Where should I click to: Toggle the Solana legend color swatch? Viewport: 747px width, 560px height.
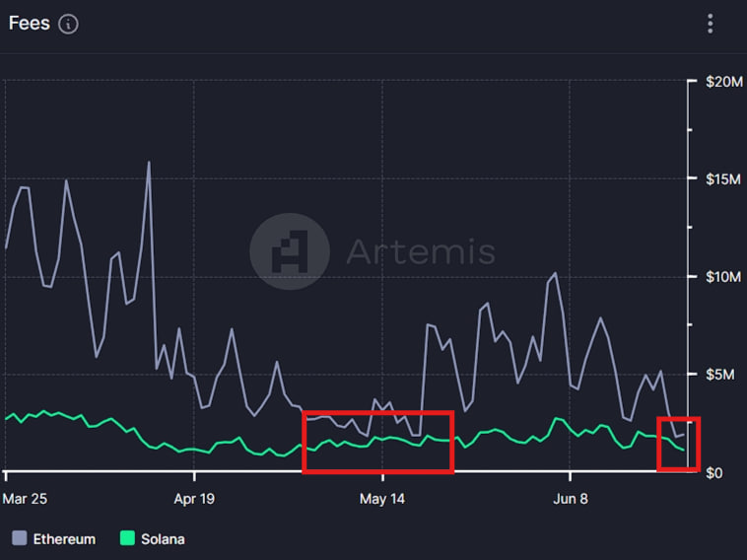127,538
